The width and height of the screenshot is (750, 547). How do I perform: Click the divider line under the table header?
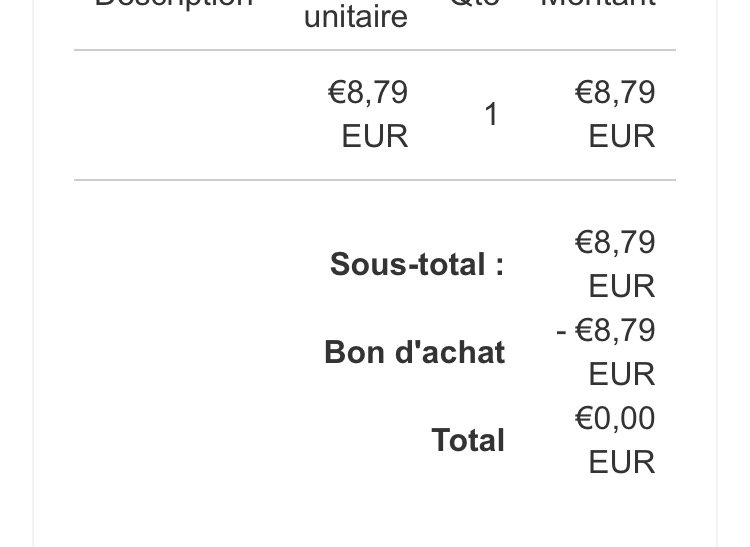point(375,50)
